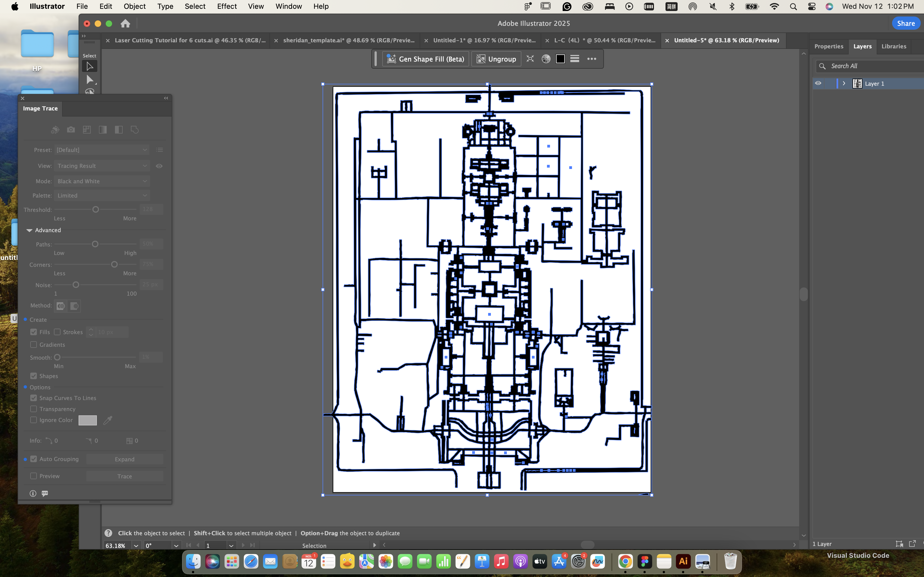Click the black fill swatch in contextual bar
The width and height of the screenshot is (924, 577).
(560, 59)
